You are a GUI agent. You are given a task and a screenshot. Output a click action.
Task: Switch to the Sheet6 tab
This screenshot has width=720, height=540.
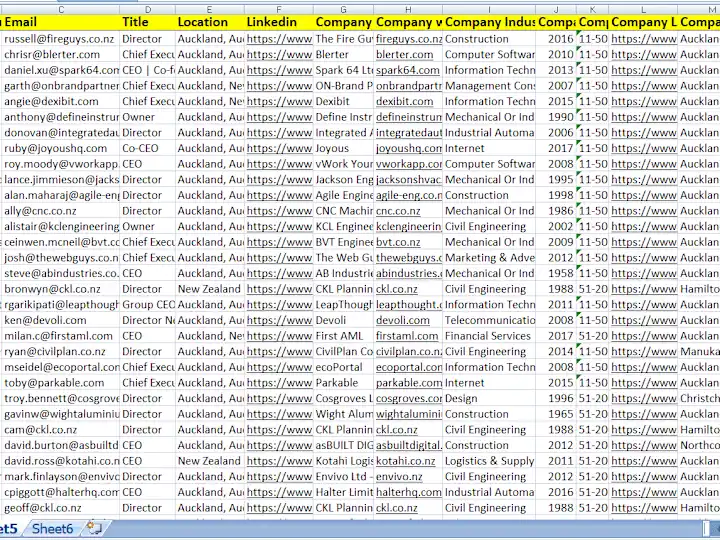pyautogui.click(x=52, y=529)
